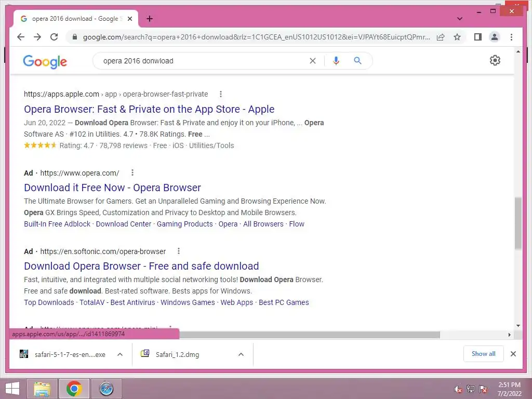Open the 'Built-In Free Adblock' sitelink

pos(57,224)
